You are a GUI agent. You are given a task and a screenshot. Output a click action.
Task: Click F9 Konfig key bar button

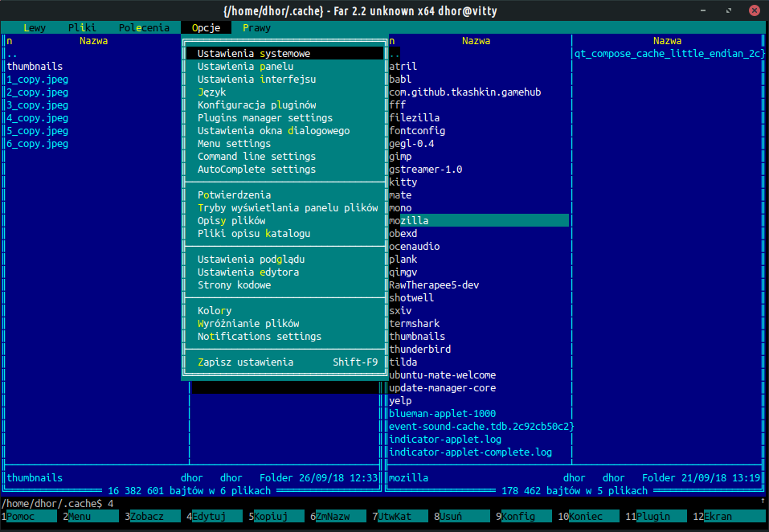pos(523,516)
